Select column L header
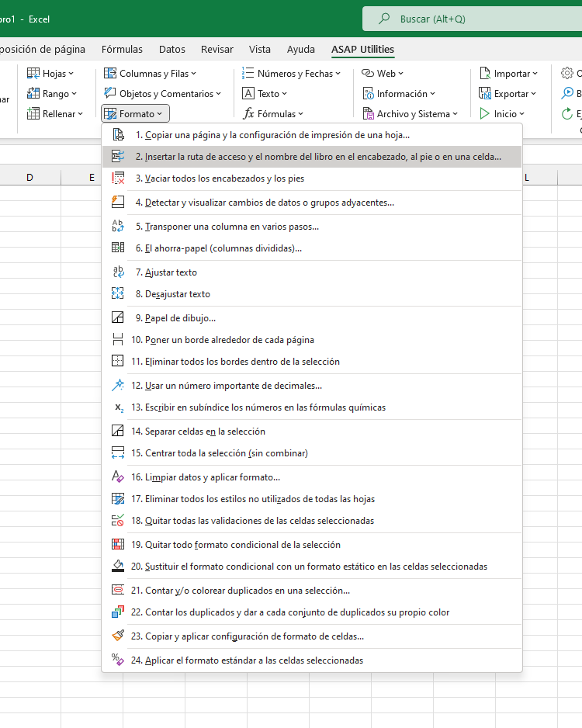 coord(539,178)
